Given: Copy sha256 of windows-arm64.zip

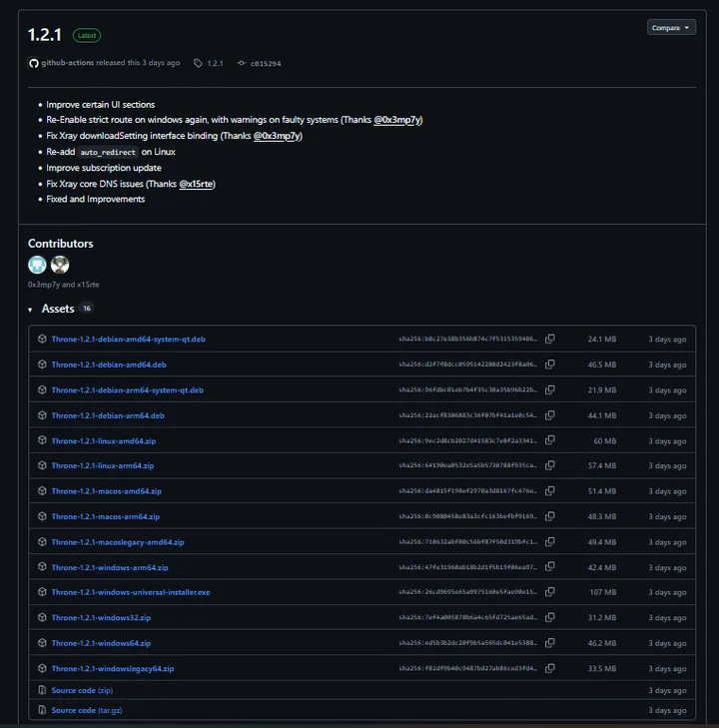Looking at the screenshot, I should (550, 566).
